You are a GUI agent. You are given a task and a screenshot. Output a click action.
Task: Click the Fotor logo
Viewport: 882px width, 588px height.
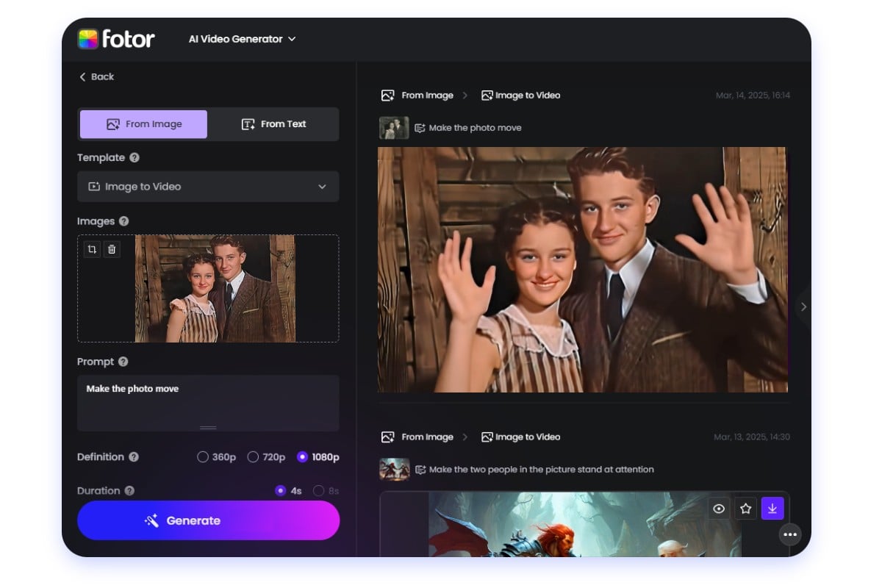coord(116,39)
